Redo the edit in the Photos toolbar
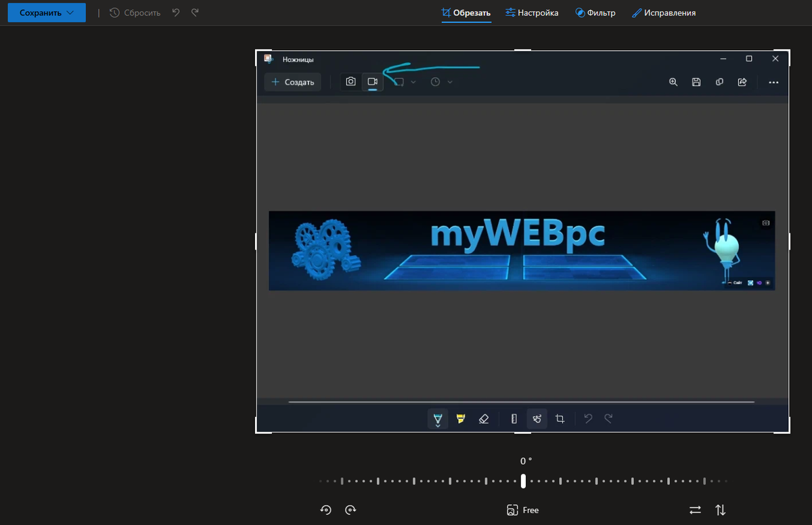The width and height of the screenshot is (812, 525). pos(195,13)
